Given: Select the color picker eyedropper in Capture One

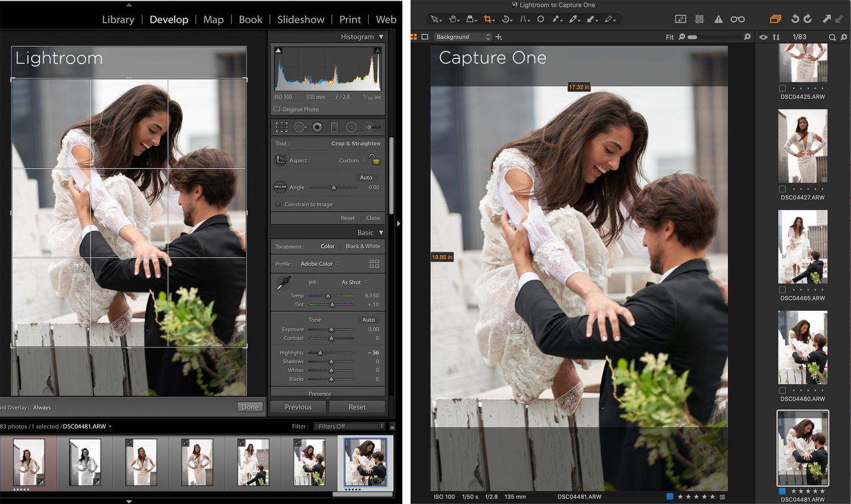Looking at the screenshot, I should (x=575, y=19).
